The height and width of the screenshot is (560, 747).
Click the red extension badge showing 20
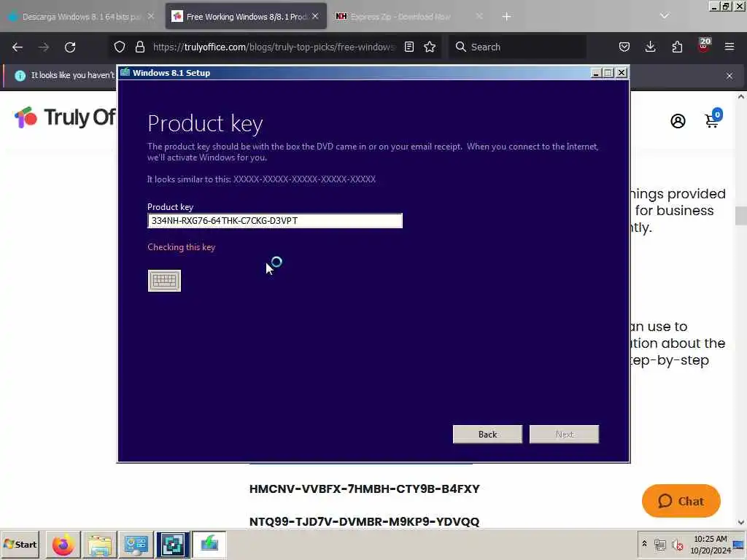704,45
